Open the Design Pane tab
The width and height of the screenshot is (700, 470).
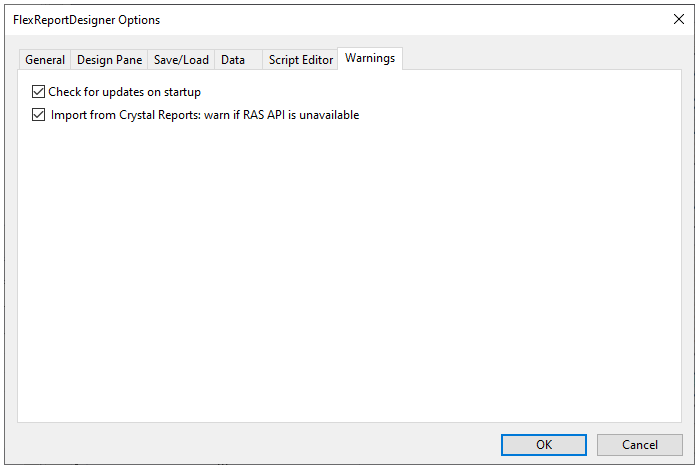click(110, 60)
